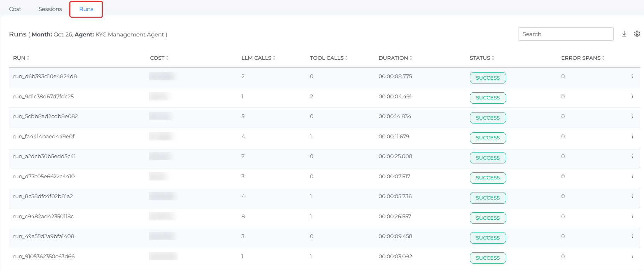
Task: Select the Runs tab
Action: [x=86, y=9]
